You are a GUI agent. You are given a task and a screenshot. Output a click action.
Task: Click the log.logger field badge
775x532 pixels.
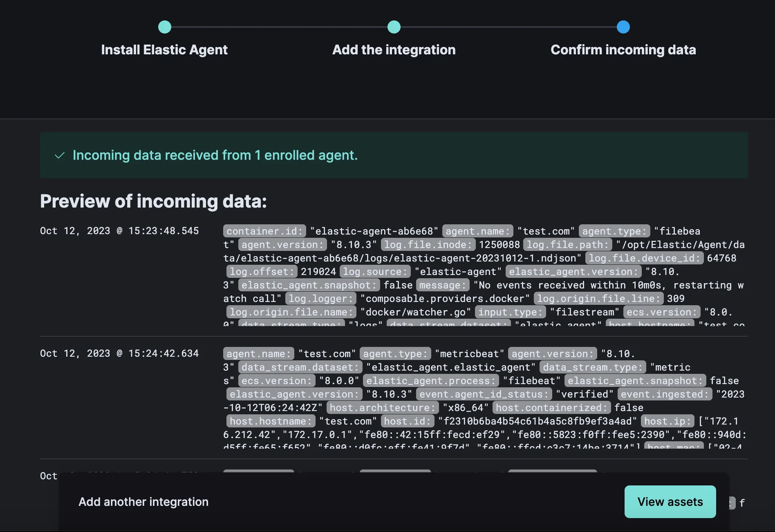point(320,299)
